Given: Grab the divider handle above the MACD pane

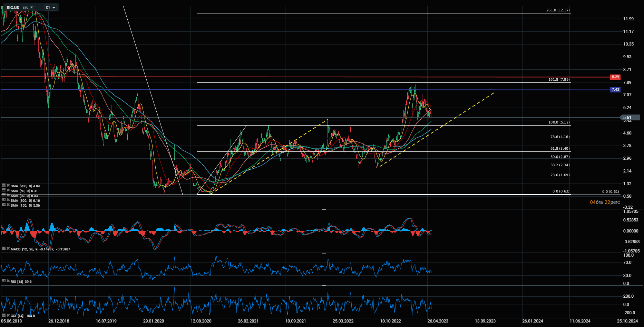Looking at the screenshot, I should pos(324,209).
